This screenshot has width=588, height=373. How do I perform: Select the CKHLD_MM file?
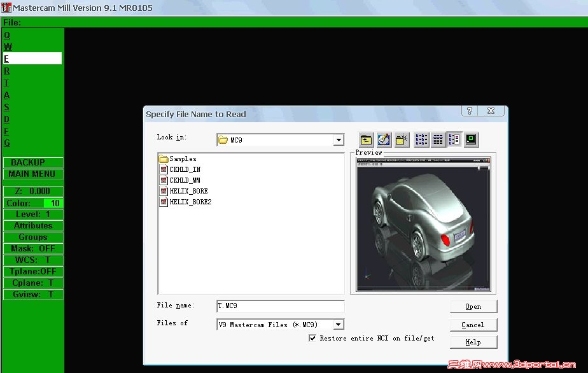tap(180, 180)
